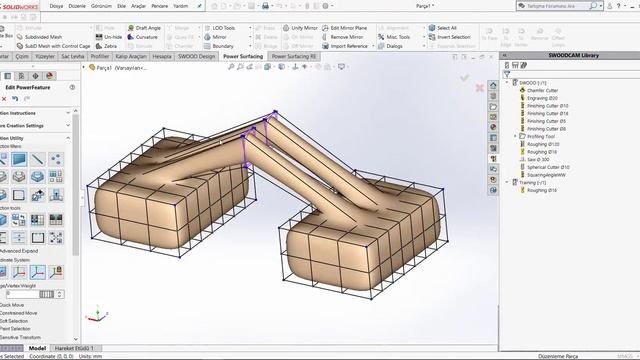Image resolution: width=640 pixels, height=360 pixels.
Task: Click the task pane Home icon
Action: point(493,85)
